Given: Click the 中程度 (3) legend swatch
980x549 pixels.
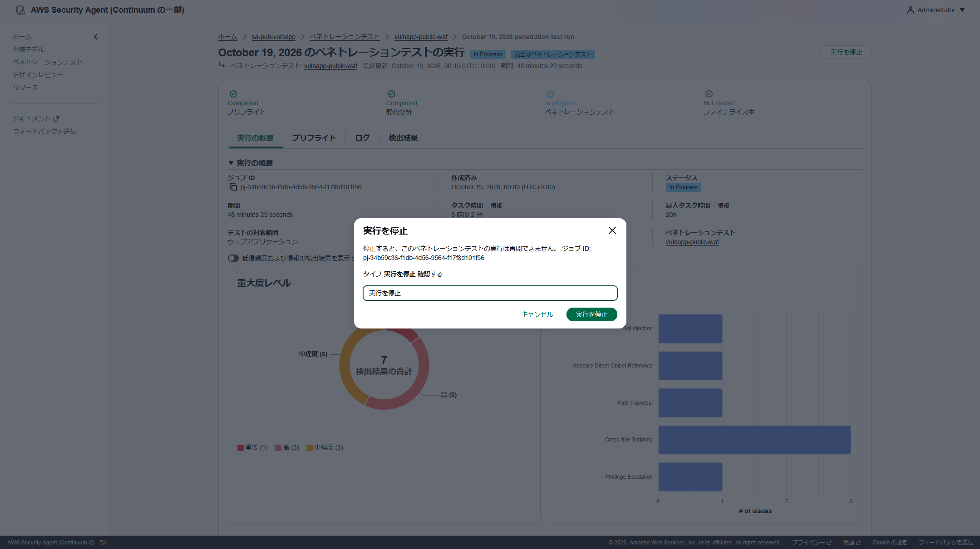Looking at the screenshot, I should coord(310,448).
